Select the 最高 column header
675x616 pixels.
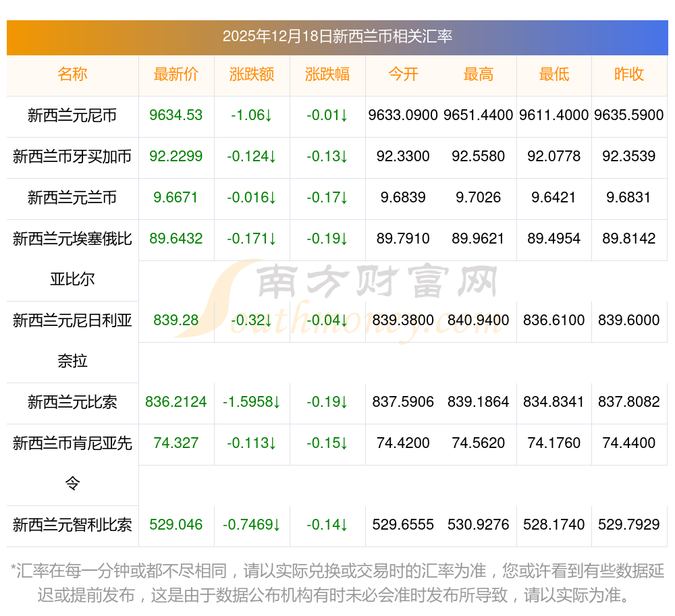pyautogui.click(x=479, y=74)
